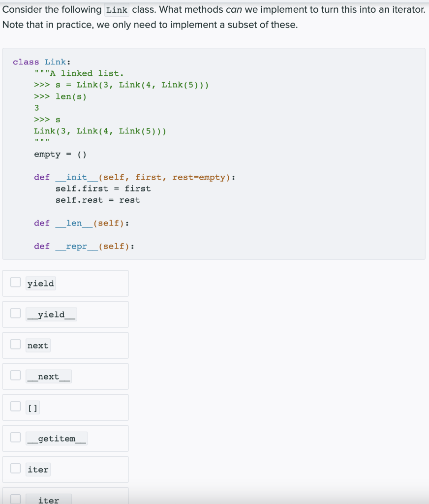This screenshot has height=504, width=429.
Task: Check the iter answer checkbox
Action: click(15, 467)
